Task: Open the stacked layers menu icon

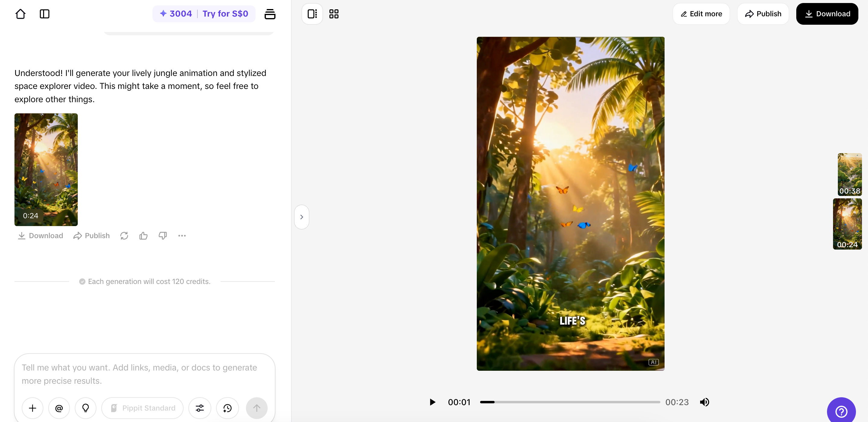Action: point(270,14)
